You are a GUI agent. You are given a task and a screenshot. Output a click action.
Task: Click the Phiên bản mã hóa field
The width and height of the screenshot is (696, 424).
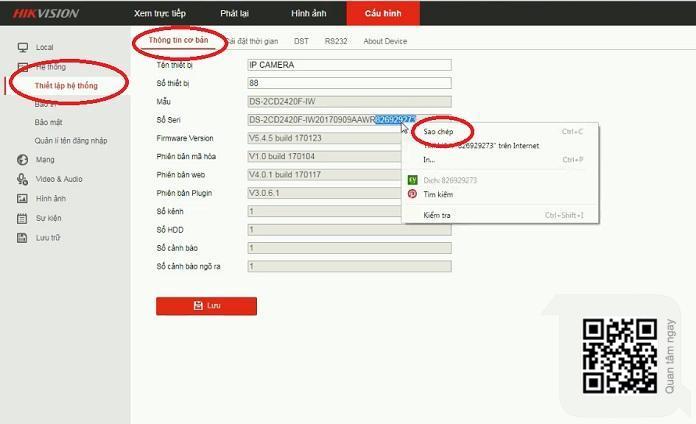(x=324, y=156)
